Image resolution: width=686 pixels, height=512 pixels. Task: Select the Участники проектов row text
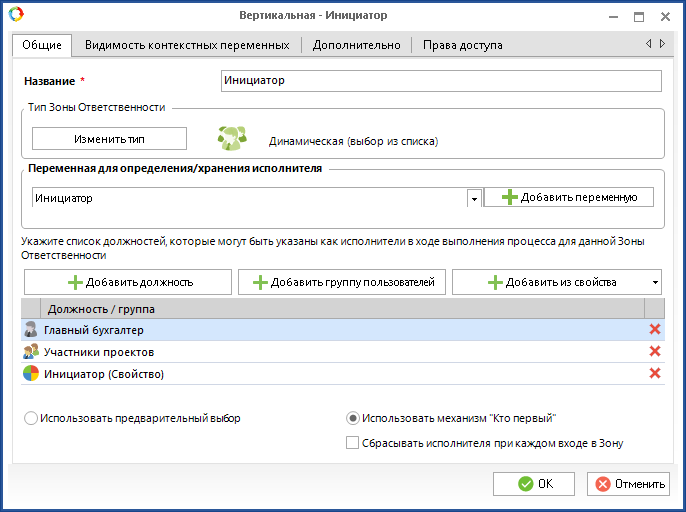[x=99, y=352]
